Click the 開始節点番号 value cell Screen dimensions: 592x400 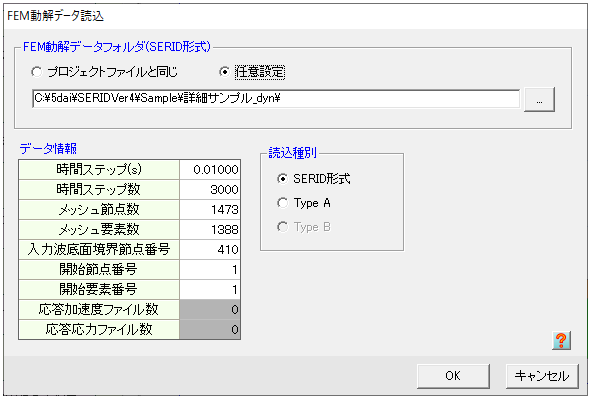210,270
